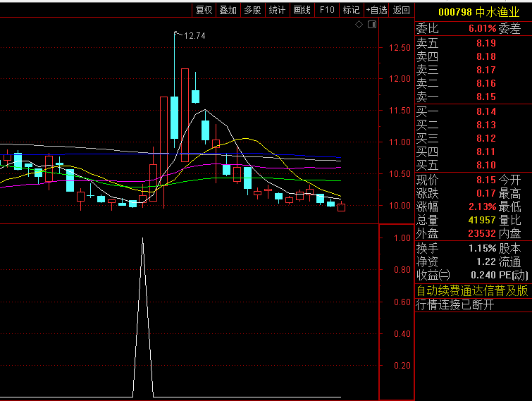The width and height of the screenshot is (532, 401).
Task: Click the 行情连接已断开 status message
Action: [x=455, y=304]
